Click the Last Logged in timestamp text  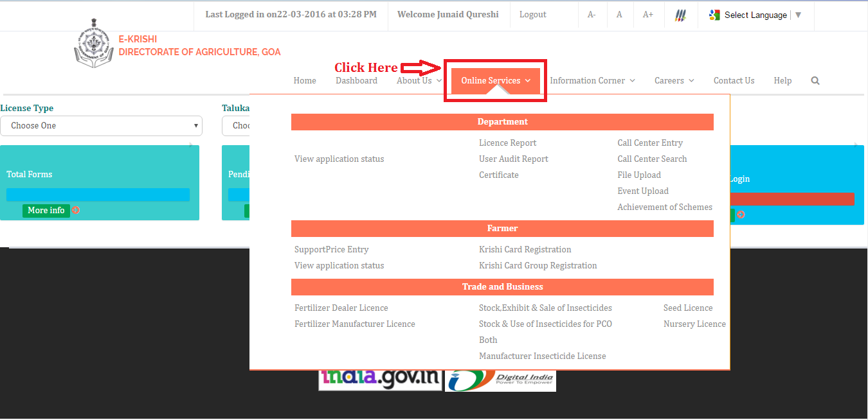point(291,14)
